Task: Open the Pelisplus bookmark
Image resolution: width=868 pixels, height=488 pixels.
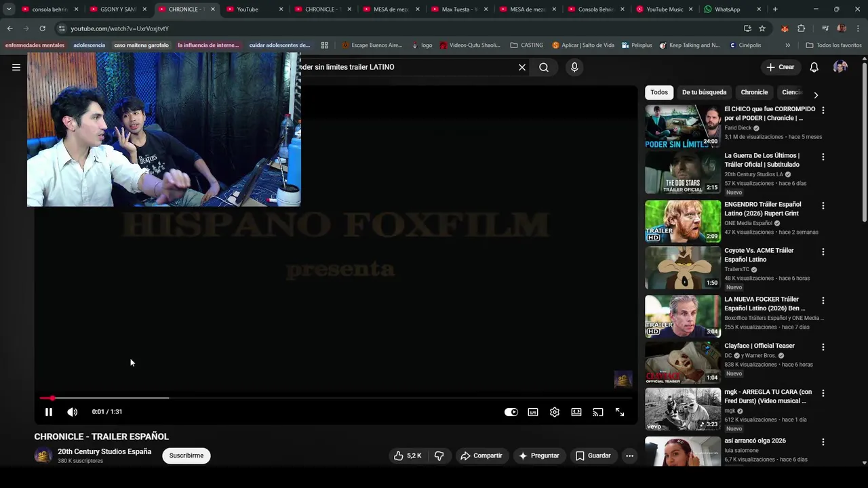Action: (x=636, y=45)
